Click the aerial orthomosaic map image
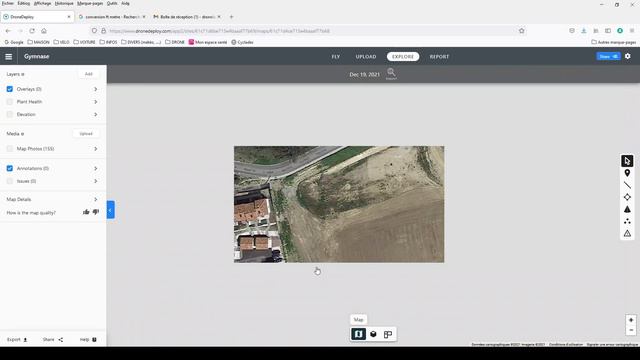The height and width of the screenshot is (360, 640). (x=339, y=204)
